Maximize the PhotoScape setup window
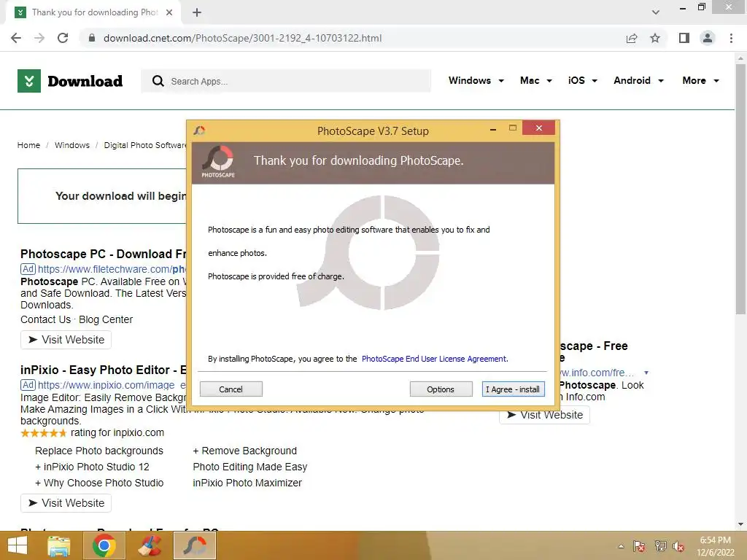This screenshot has height=560, width=747. point(513,128)
